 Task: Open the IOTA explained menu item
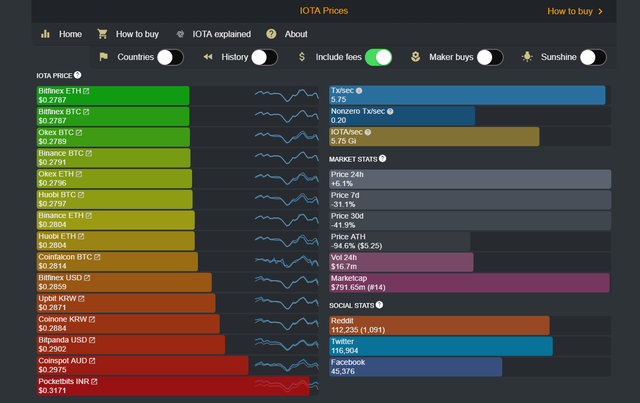click(x=222, y=34)
